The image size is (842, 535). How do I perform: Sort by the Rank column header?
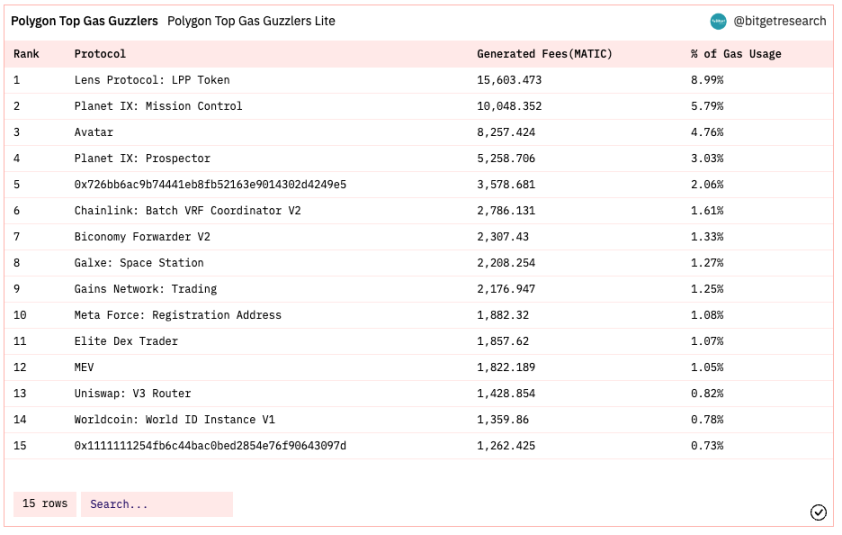pyautogui.click(x=26, y=54)
